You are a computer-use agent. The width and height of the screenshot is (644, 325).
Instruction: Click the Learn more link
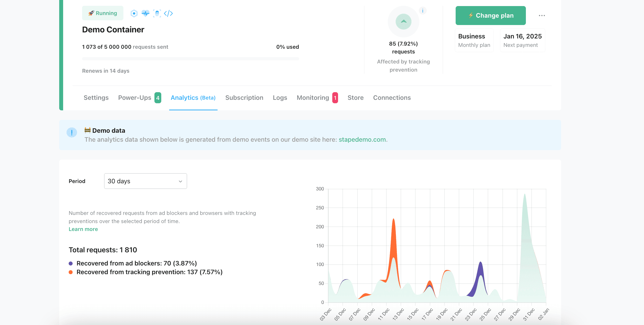(83, 229)
